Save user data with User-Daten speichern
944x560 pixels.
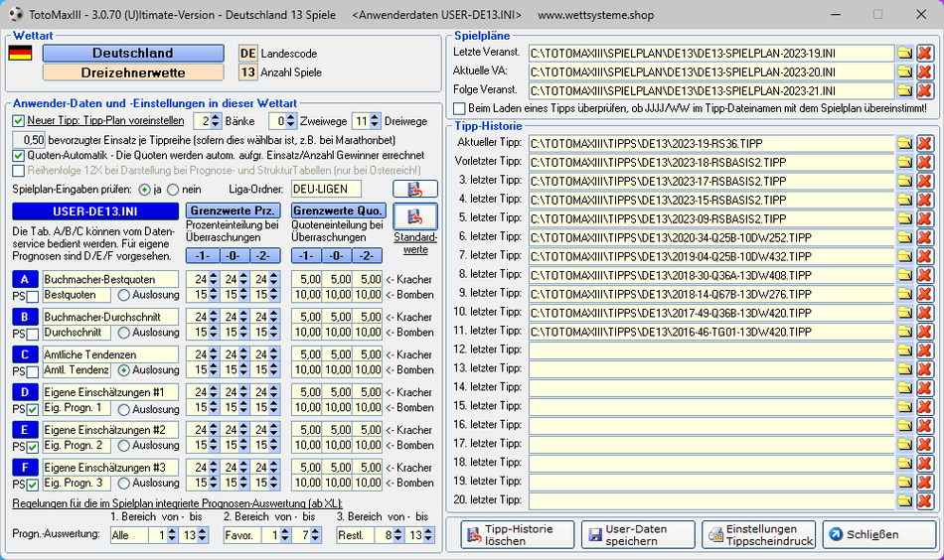tap(638, 535)
